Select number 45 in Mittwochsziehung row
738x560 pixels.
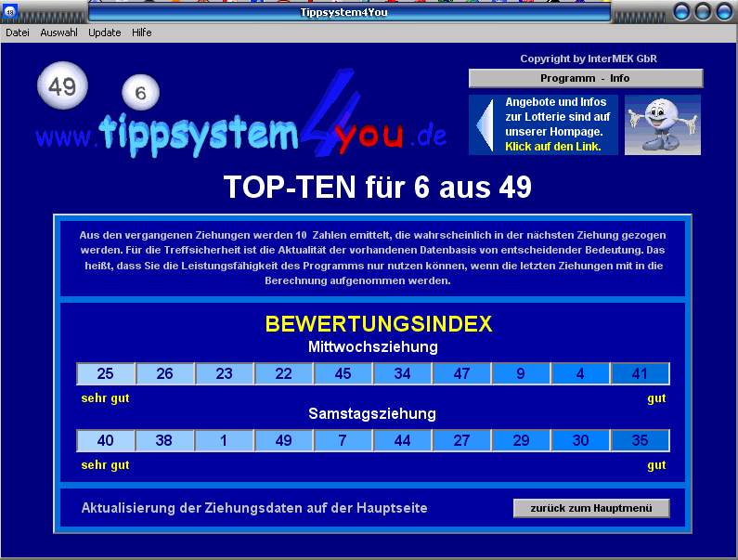pyautogui.click(x=343, y=373)
